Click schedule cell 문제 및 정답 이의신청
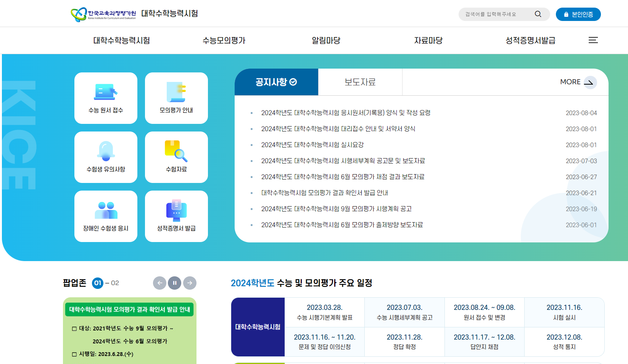 tap(325, 342)
